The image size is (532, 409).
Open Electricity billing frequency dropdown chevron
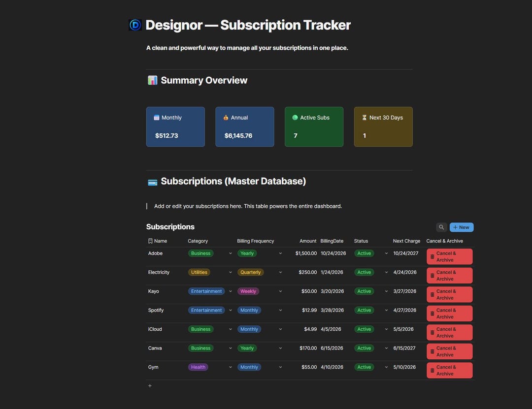[280, 272]
